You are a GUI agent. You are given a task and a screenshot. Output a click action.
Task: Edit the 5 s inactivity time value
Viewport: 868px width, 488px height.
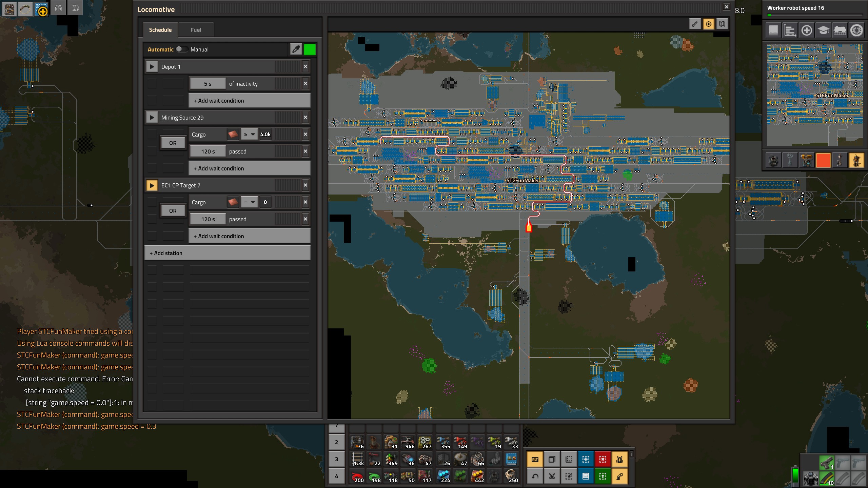point(208,84)
